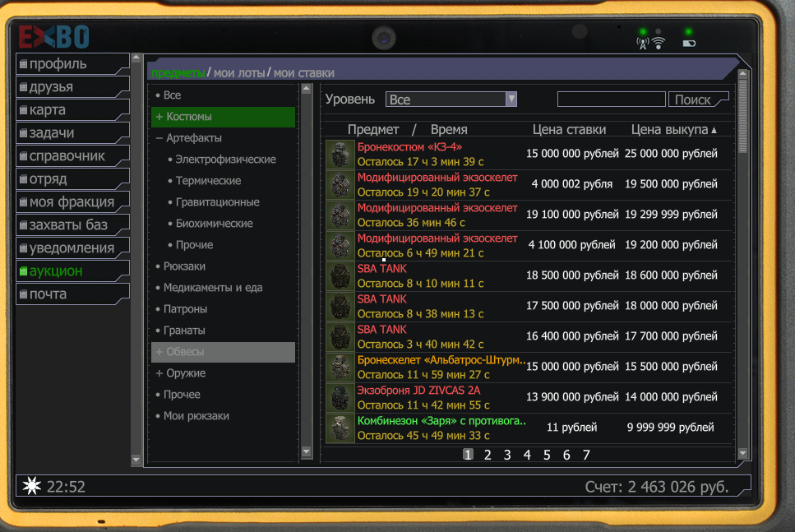Click the Бронекостюм «КЗ-4» item icon

pyautogui.click(x=340, y=155)
